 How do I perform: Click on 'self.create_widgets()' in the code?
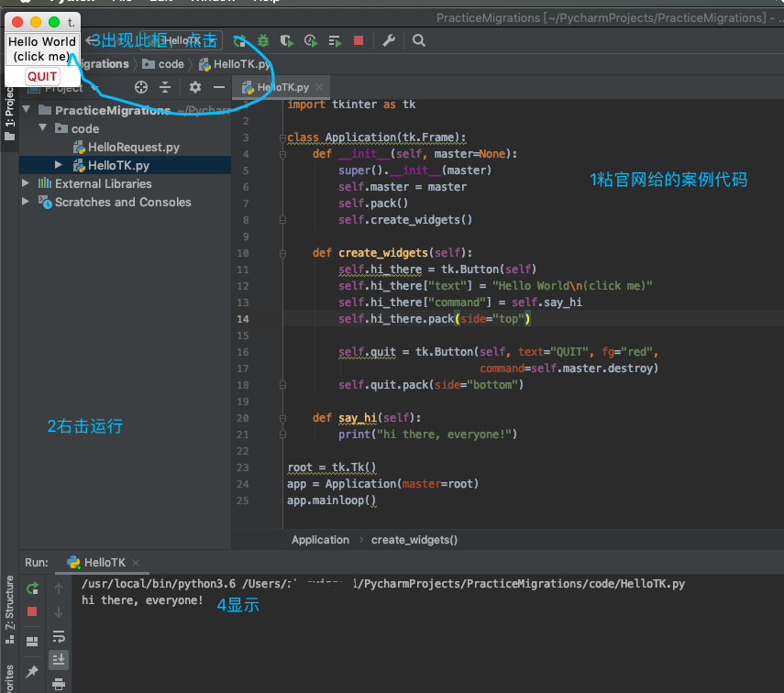(x=405, y=220)
